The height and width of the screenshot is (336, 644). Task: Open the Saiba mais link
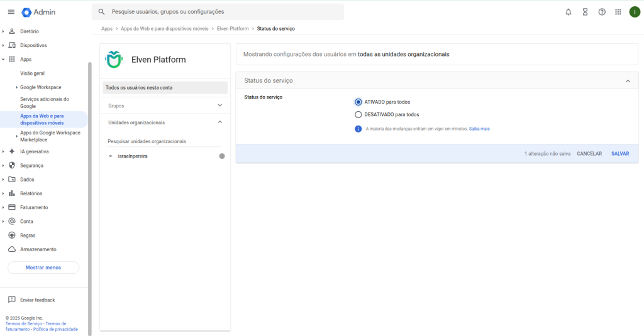(x=479, y=129)
